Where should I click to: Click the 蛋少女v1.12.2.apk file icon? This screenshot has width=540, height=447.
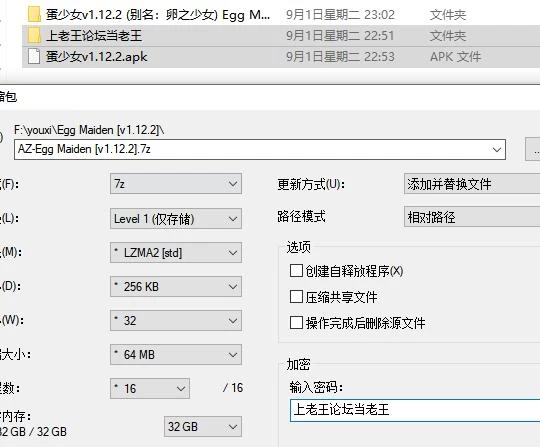coord(34,56)
